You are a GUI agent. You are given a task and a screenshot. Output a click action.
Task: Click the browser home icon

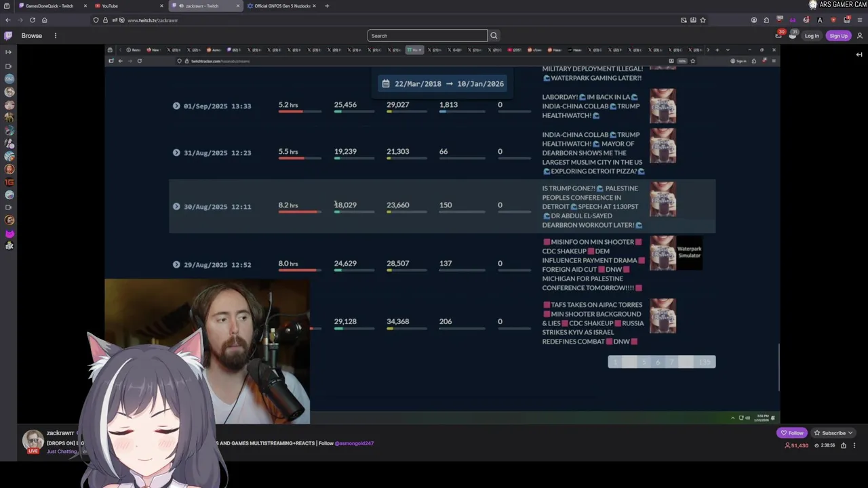point(45,20)
